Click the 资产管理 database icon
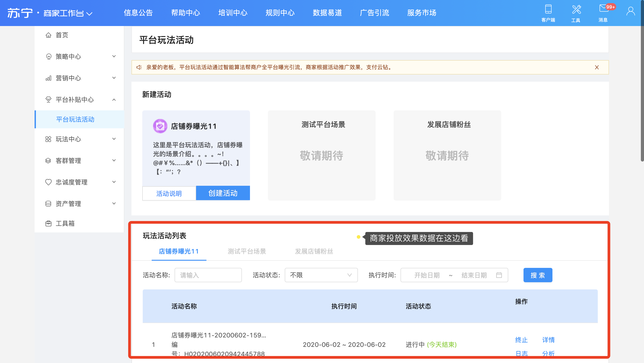 coord(48,203)
